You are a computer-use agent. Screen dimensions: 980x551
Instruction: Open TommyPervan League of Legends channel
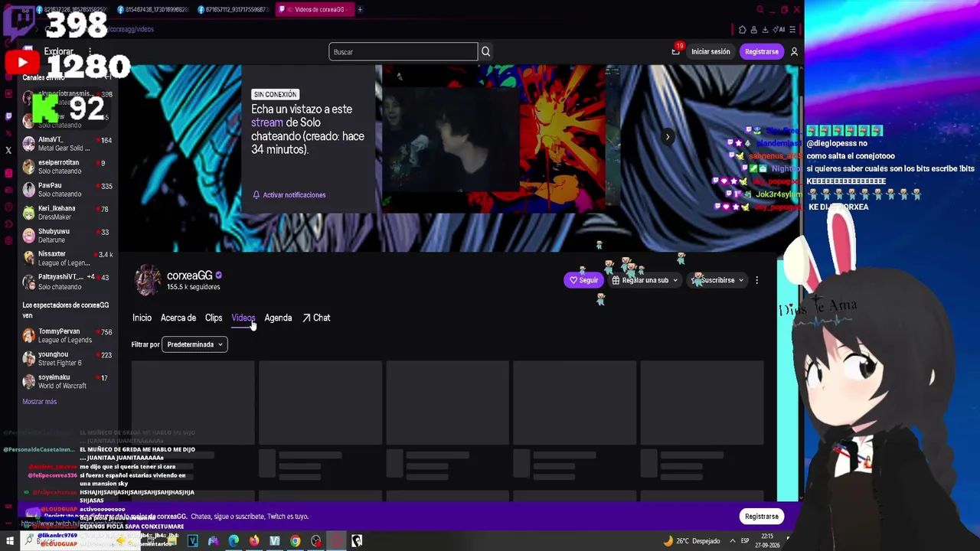click(67, 336)
